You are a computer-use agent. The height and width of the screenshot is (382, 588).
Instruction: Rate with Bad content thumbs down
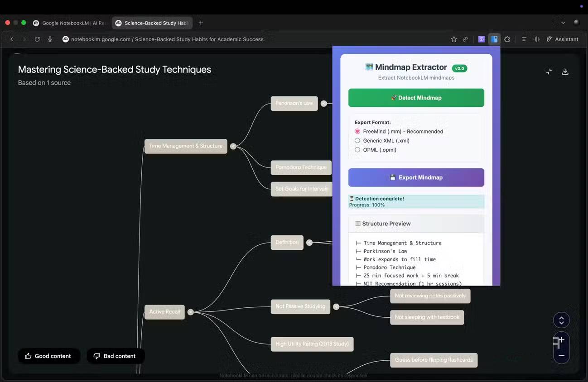coord(116,356)
